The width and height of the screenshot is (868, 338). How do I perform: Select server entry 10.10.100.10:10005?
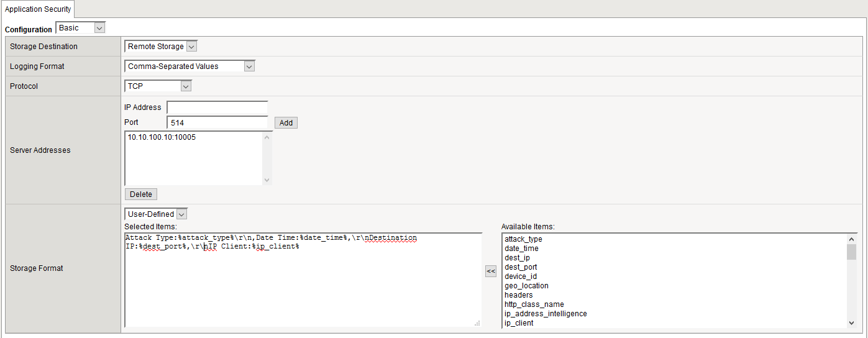pyautogui.click(x=162, y=137)
